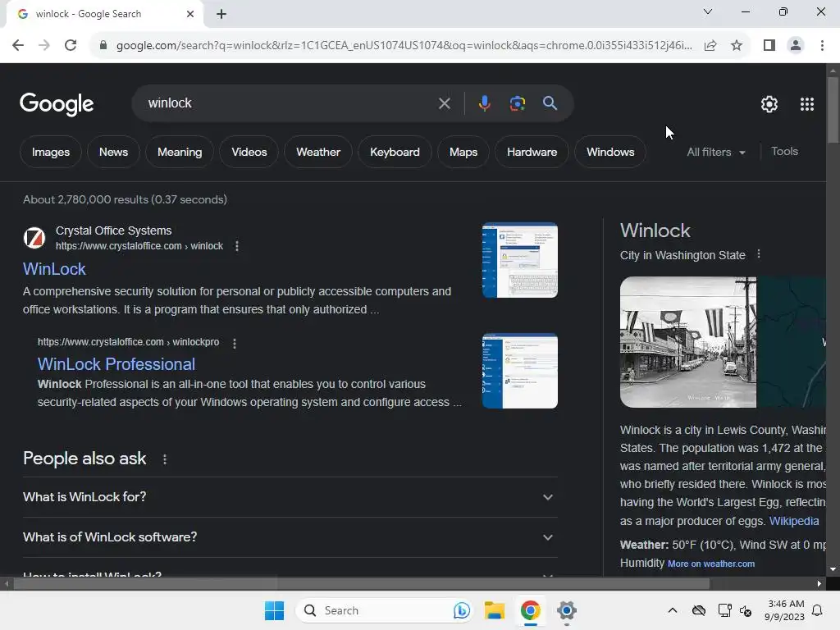Screen dimensions: 840x630
Task: Open File Explorer from the taskbar
Action: coord(495,610)
